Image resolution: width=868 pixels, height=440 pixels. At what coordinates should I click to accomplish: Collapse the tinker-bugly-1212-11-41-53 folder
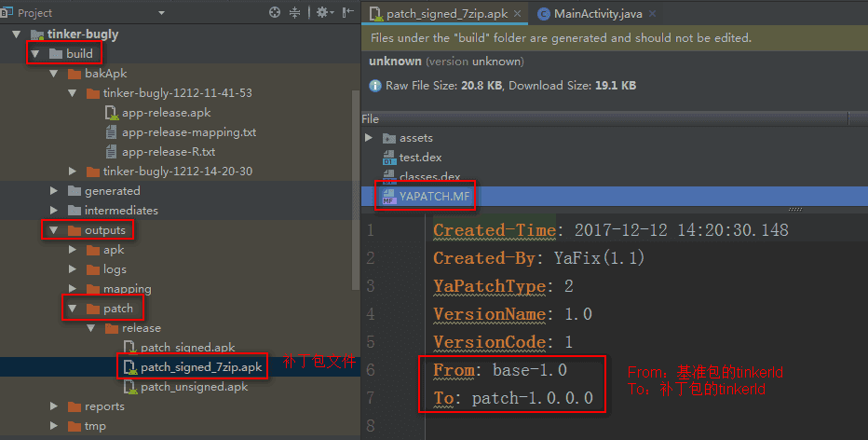(73, 93)
